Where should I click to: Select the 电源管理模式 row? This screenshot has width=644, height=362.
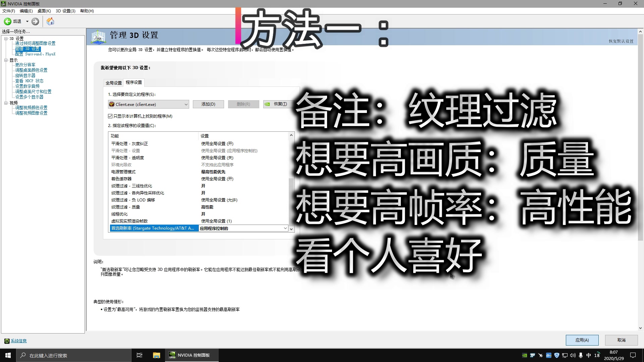199,172
